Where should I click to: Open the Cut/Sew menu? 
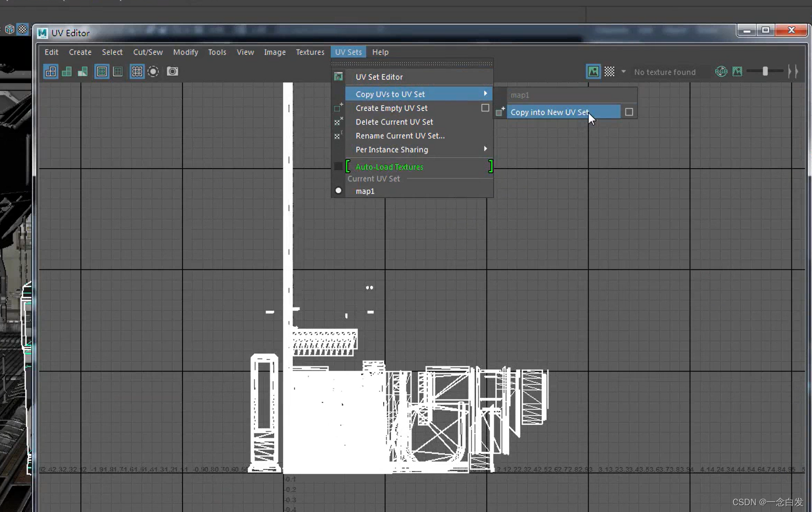tap(148, 52)
